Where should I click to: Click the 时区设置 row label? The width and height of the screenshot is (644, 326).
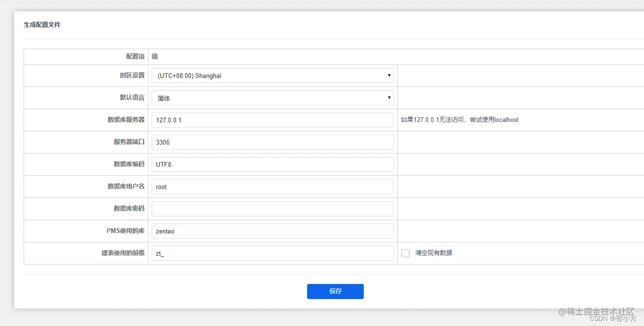pyautogui.click(x=132, y=75)
